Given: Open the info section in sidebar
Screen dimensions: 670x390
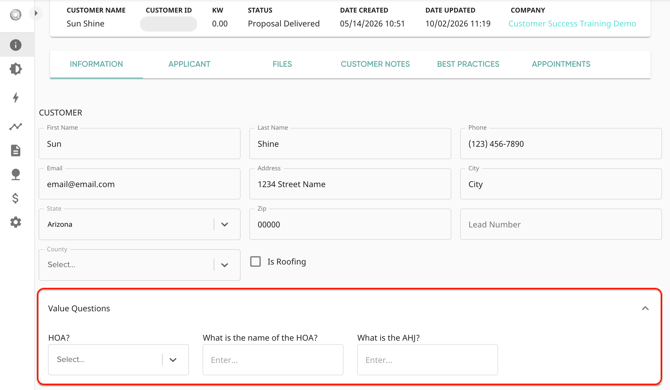Looking at the screenshot, I should (x=16, y=45).
